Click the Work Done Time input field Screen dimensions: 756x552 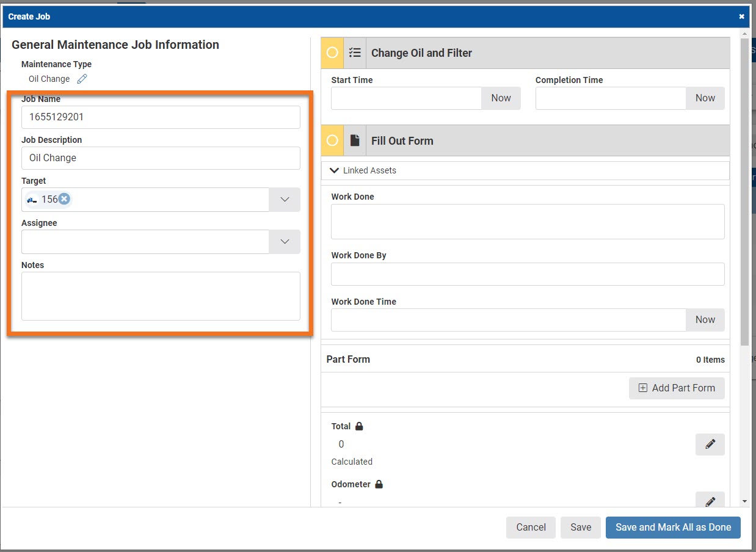pos(509,320)
